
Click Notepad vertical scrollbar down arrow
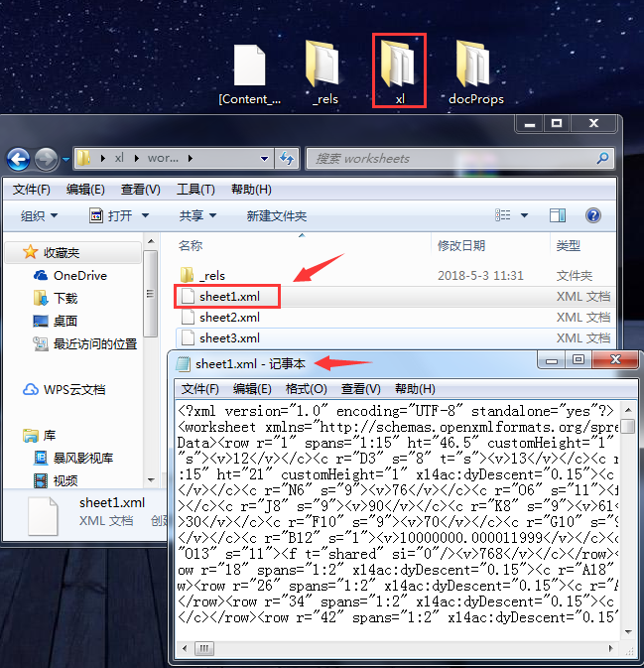[628, 632]
